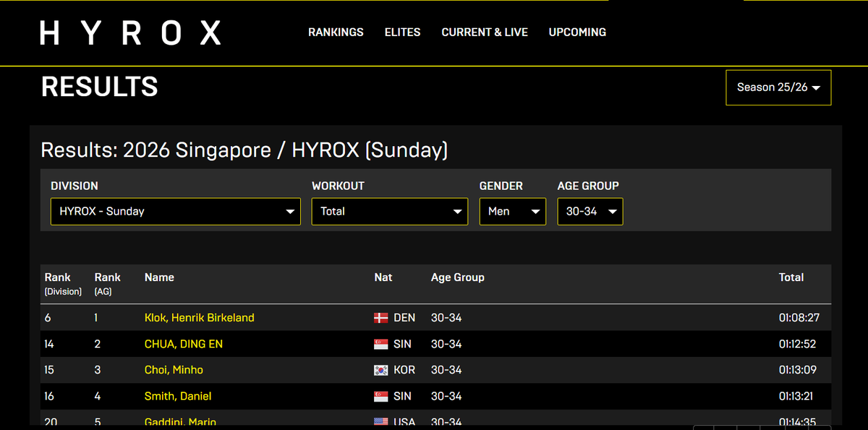Open athlete Smith, Daniel

pyautogui.click(x=178, y=396)
